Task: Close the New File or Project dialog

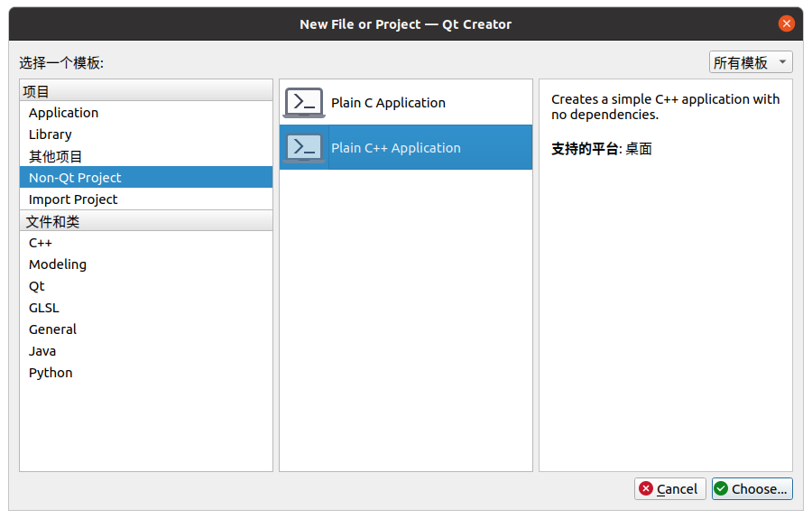Action: [x=786, y=23]
